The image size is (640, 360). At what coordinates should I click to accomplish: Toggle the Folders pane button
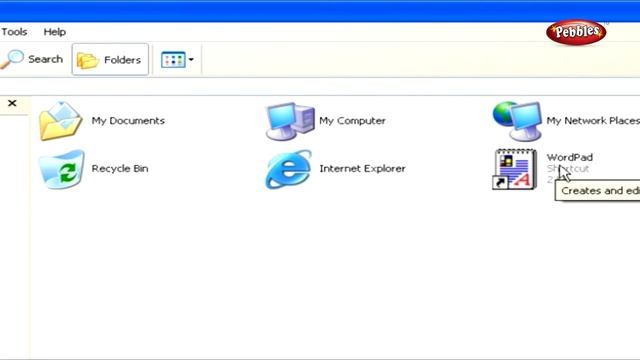coord(110,60)
